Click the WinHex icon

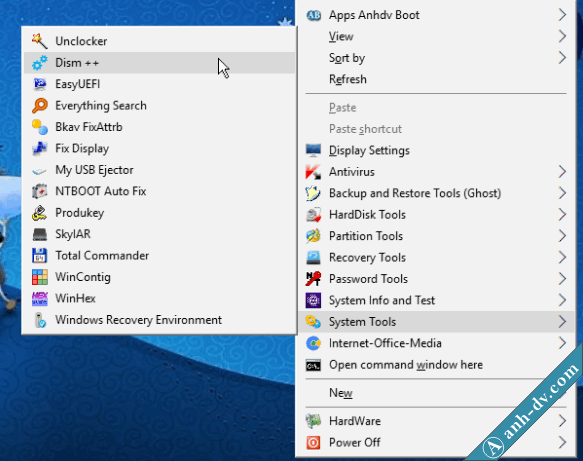[39, 299]
